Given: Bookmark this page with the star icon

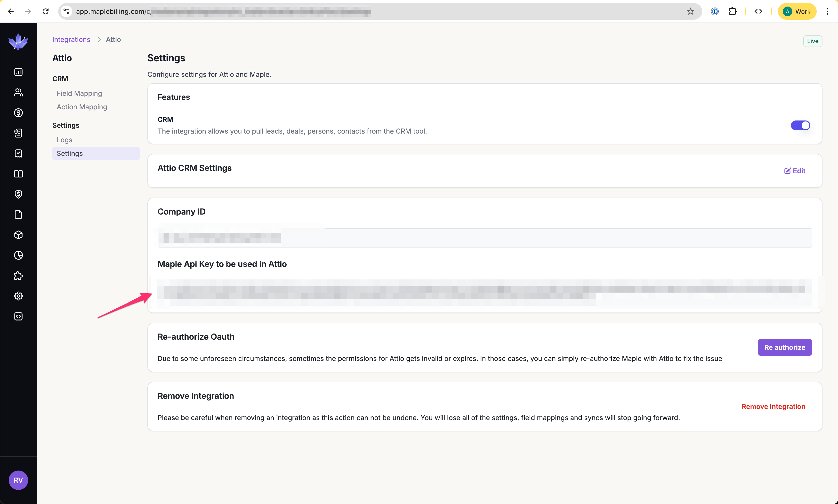Looking at the screenshot, I should pos(690,12).
